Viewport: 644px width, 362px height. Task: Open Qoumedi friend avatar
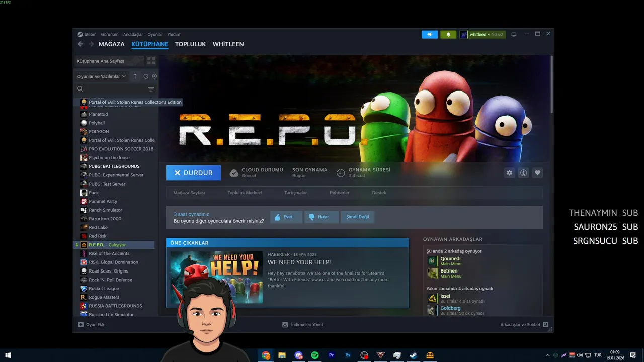[x=432, y=261]
